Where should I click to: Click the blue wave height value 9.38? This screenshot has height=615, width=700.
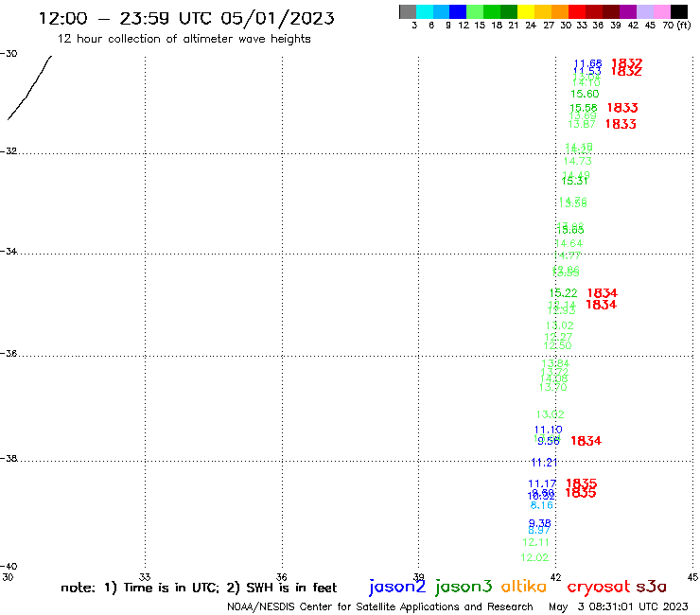(x=540, y=523)
